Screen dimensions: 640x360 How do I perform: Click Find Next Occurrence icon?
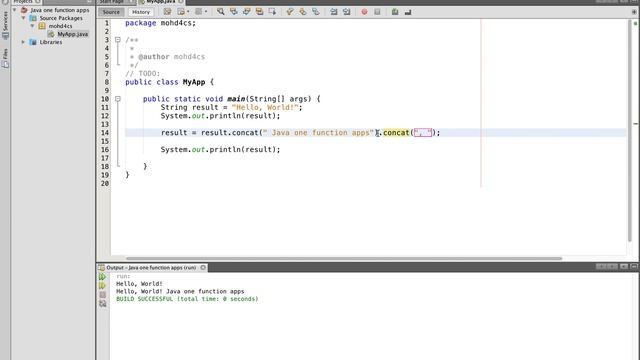click(247, 12)
